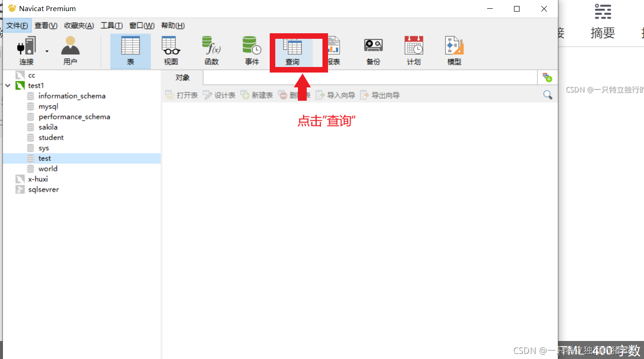Open the View (视图) toolbar icon

click(x=171, y=51)
